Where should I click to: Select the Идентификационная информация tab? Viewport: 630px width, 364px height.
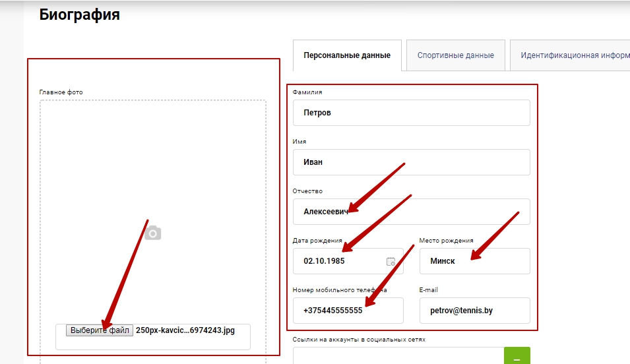tap(571, 55)
